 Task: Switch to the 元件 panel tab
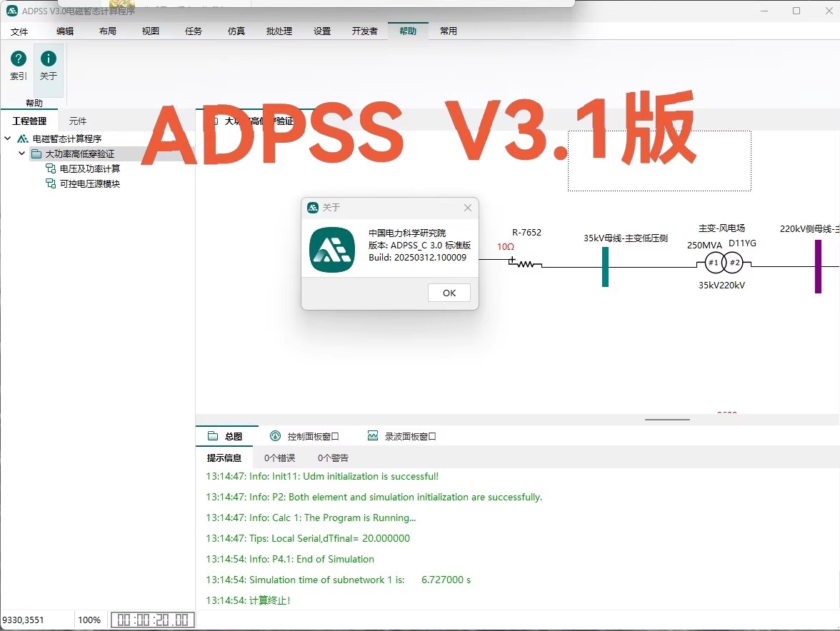78,121
